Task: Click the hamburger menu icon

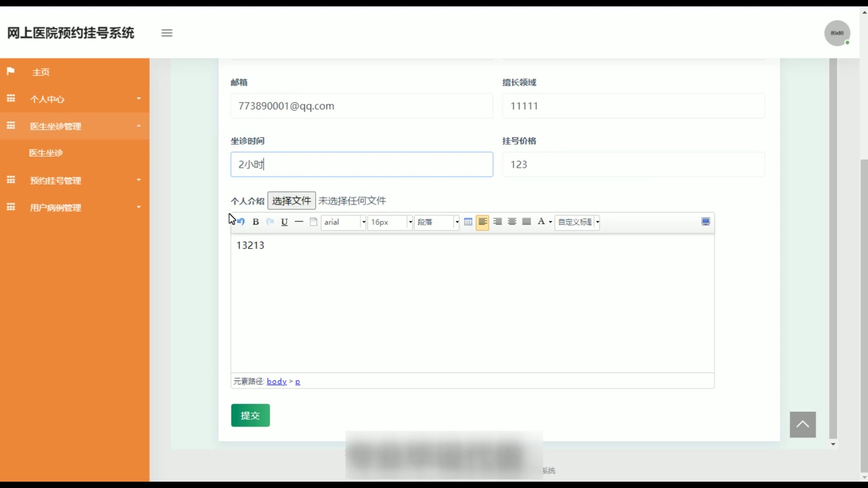Action: [167, 33]
